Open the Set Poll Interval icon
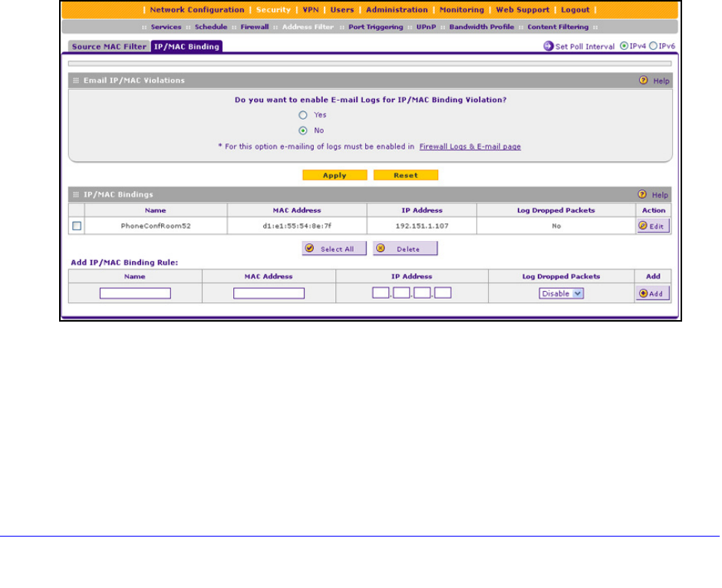The width and height of the screenshot is (722, 588). [x=548, y=46]
